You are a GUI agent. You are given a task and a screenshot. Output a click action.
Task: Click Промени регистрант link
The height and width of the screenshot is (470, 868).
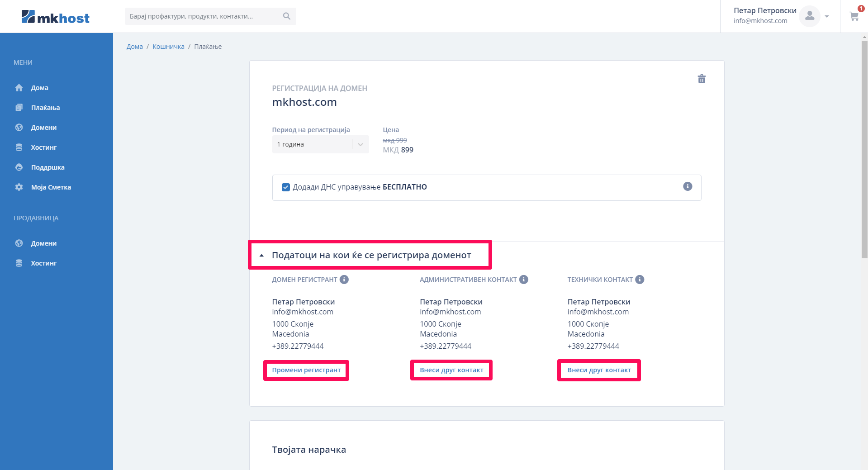point(306,370)
